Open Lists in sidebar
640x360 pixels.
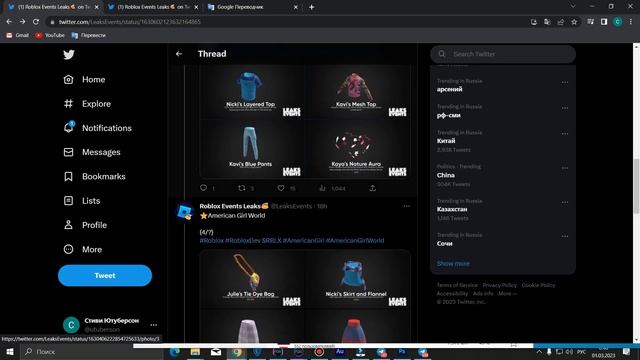pyautogui.click(x=82, y=201)
